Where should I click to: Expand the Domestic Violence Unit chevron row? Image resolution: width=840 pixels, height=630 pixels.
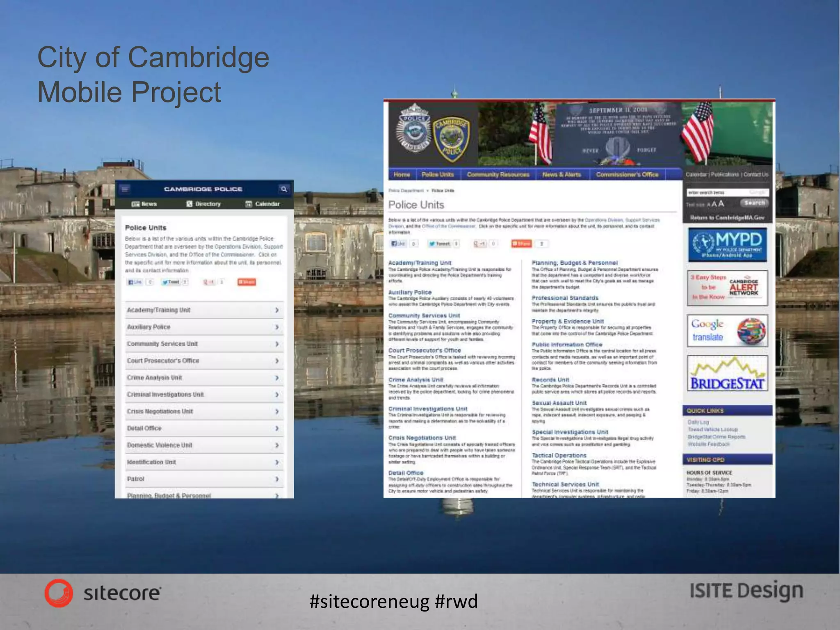click(204, 445)
